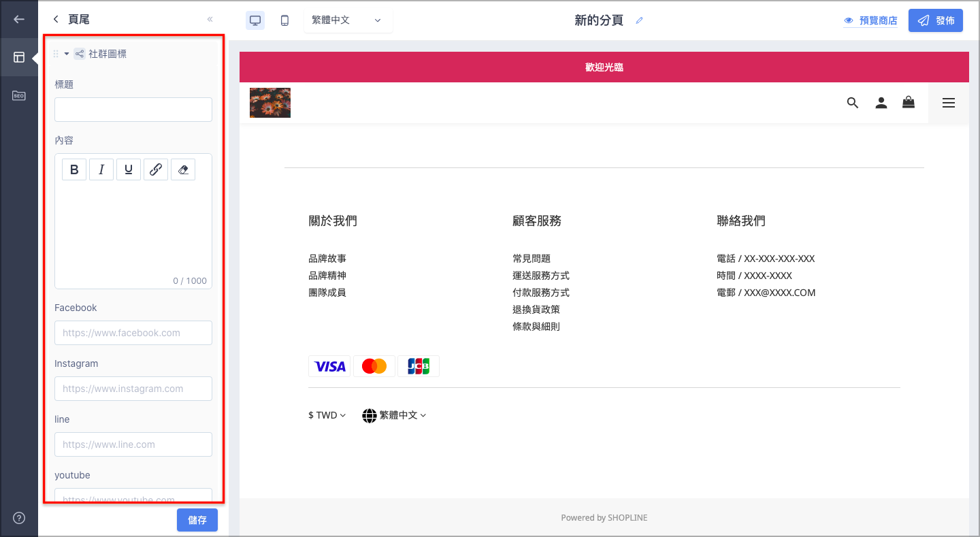This screenshot has height=537, width=980.
Task: Click the account person icon
Action: click(x=881, y=103)
